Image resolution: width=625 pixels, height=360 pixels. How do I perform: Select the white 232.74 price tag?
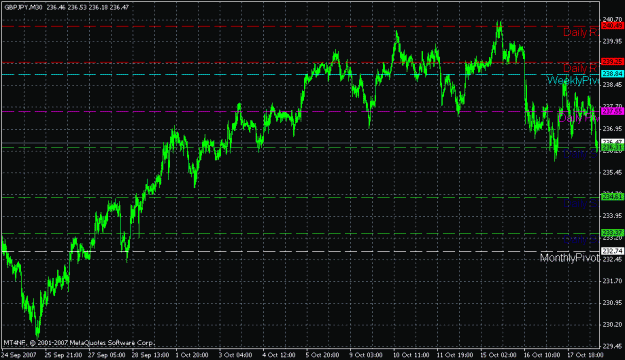612,251
